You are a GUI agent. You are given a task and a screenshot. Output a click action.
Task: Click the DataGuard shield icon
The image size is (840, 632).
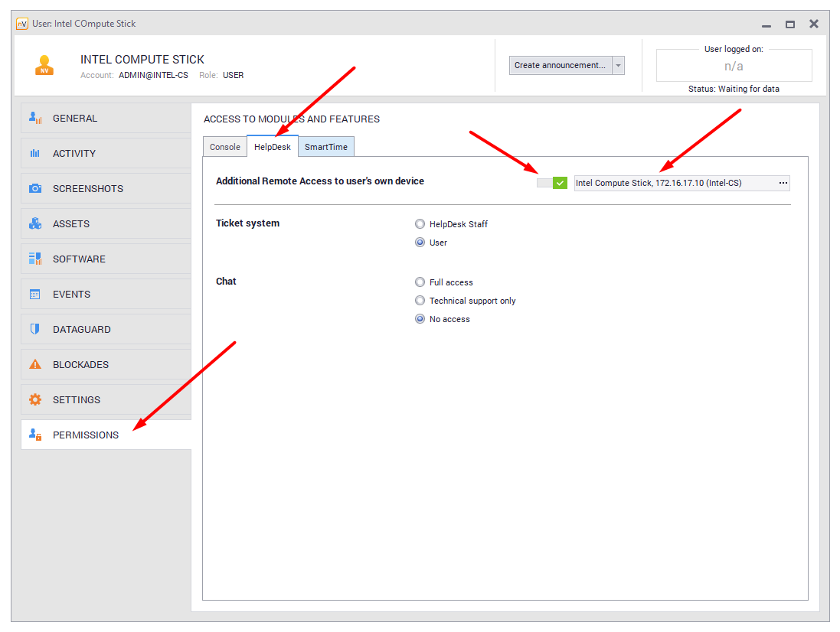pos(35,330)
